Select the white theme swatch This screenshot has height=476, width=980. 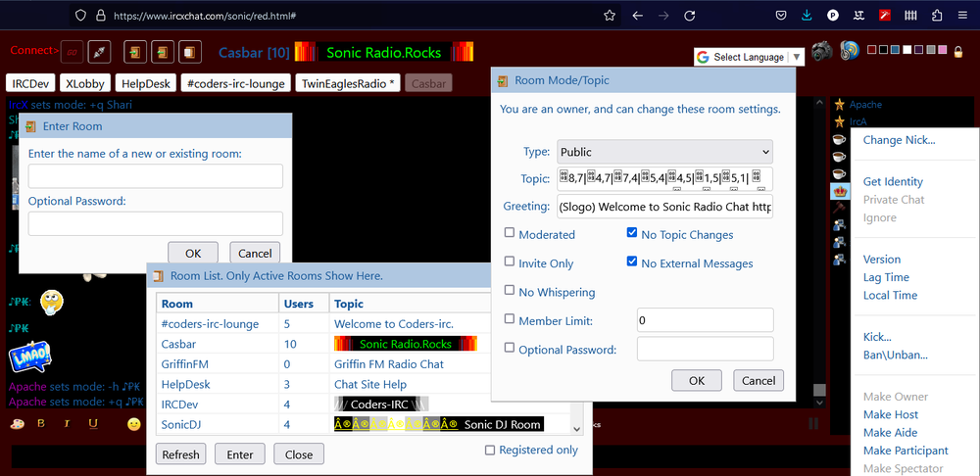(906, 49)
